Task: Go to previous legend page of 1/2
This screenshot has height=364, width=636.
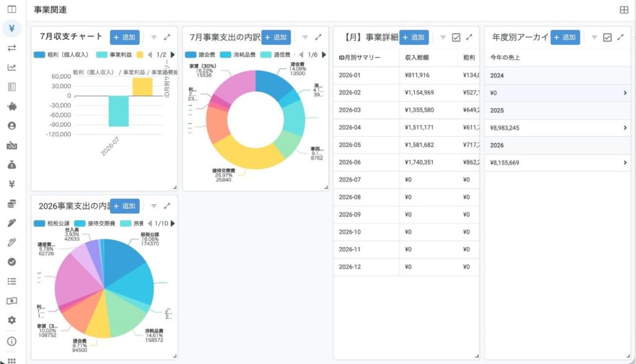Action: pos(150,55)
